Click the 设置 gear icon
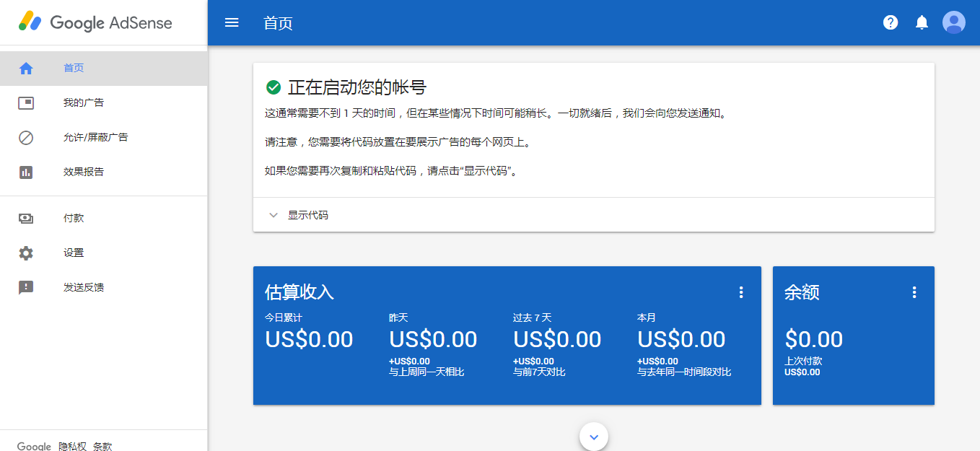Image resolution: width=980 pixels, height=451 pixels. point(26,253)
